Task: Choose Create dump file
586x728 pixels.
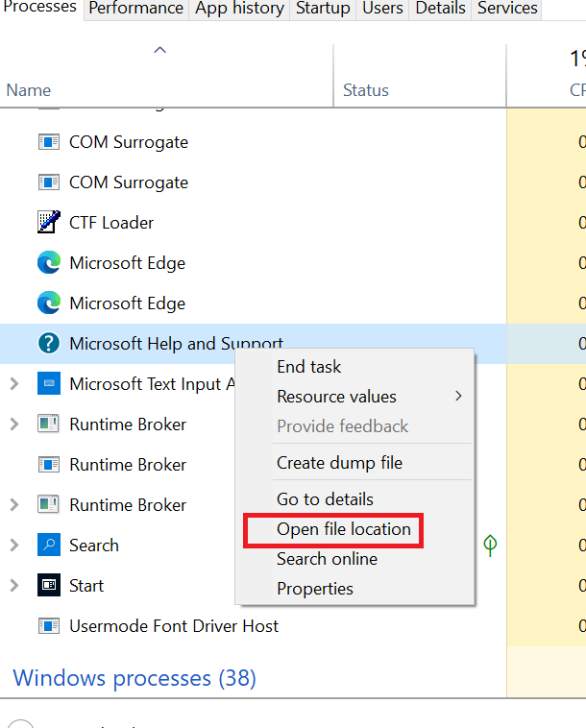Action: 355,462
